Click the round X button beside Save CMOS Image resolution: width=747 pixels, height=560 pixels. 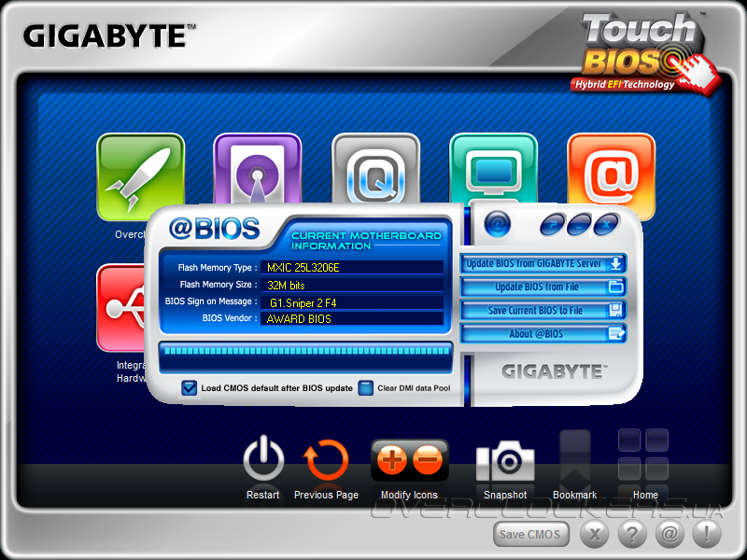tap(595, 534)
